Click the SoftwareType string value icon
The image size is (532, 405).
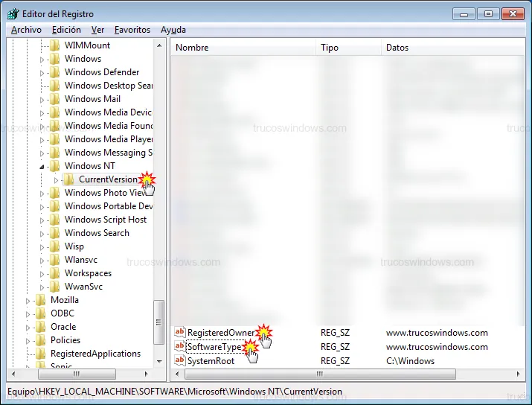pyautogui.click(x=179, y=347)
